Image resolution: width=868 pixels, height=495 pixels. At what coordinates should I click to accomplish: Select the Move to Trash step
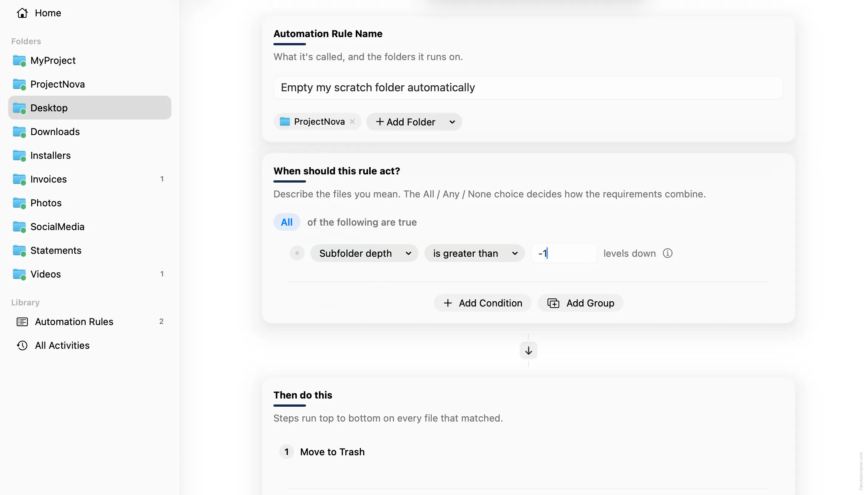point(332,452)
